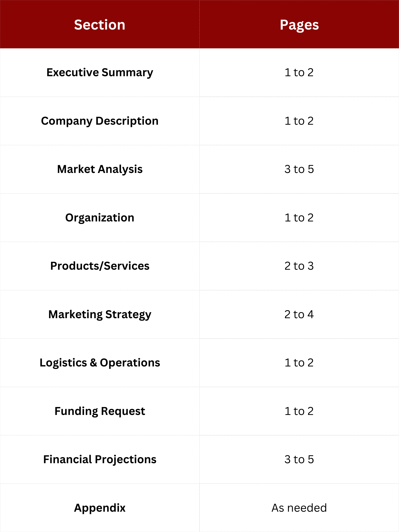Click Financial Projections' 3 to 5 value
This screenshot has width=399, height=532.
pyautogui.click(x=299, y=459)
